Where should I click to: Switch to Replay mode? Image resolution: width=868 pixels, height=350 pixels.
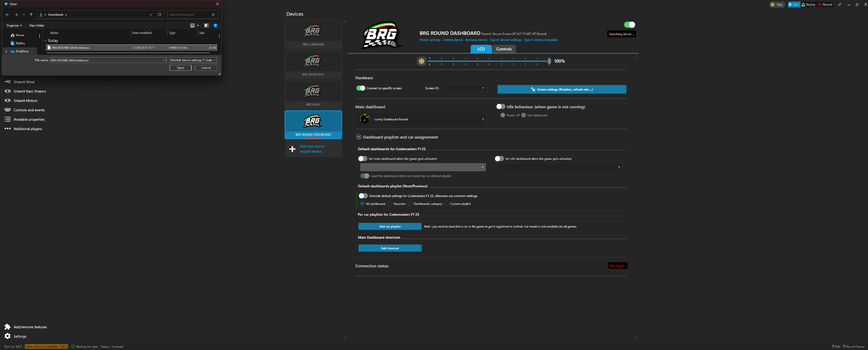click(808, 5)
